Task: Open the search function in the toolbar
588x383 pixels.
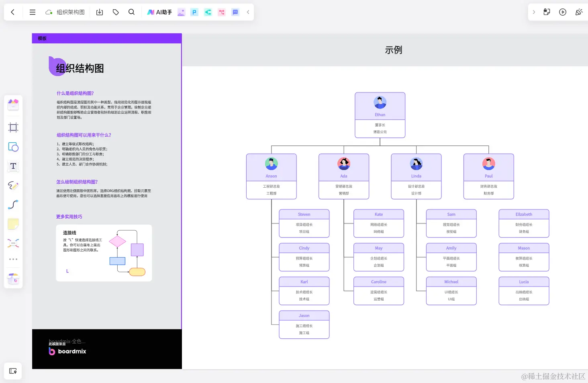Action: pos(131,12)
